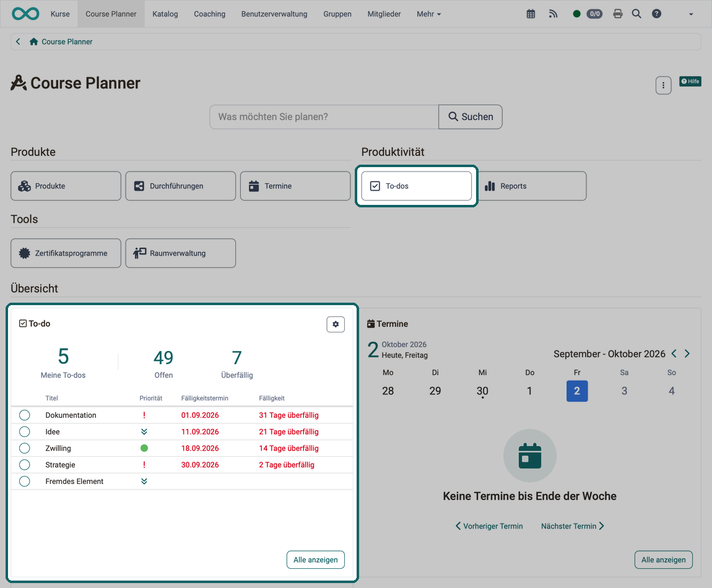Open the Zwilling to-do title
Viewport: 712px width, 588px height.
click(58, 448)
